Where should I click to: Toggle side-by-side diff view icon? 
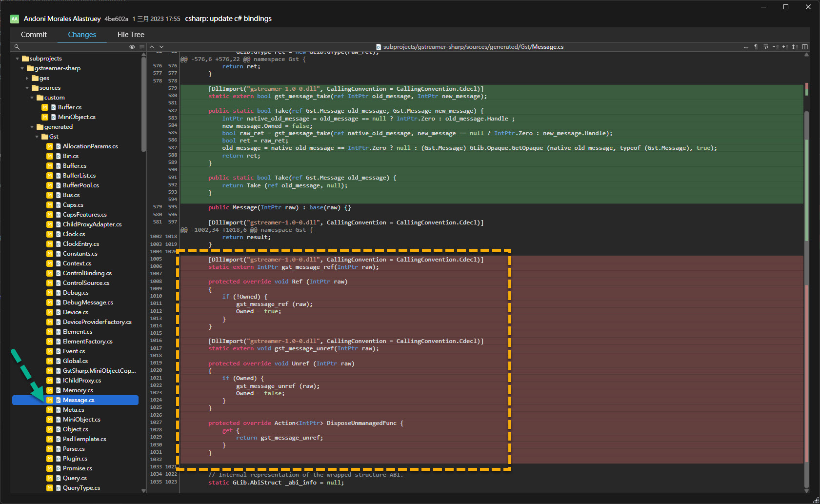(804, 47)
